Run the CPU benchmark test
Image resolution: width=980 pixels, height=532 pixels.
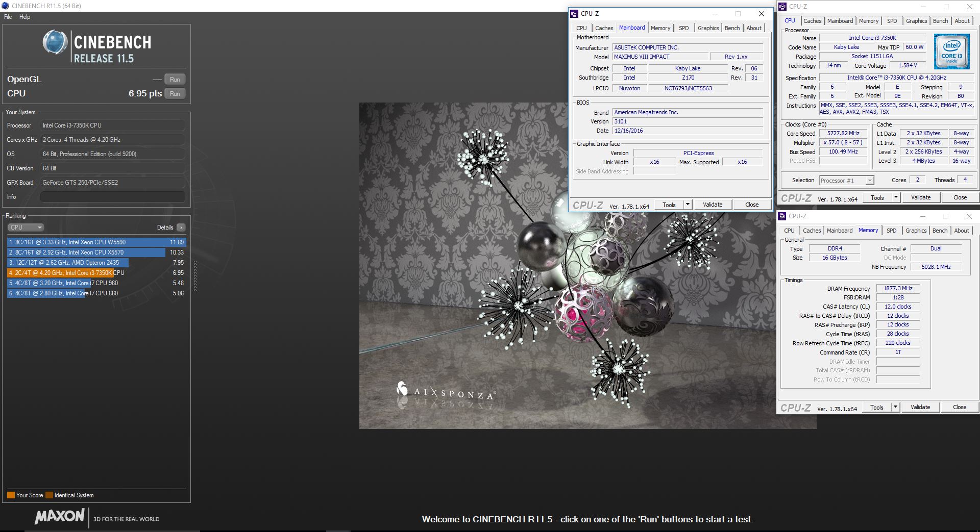point(175,94)
